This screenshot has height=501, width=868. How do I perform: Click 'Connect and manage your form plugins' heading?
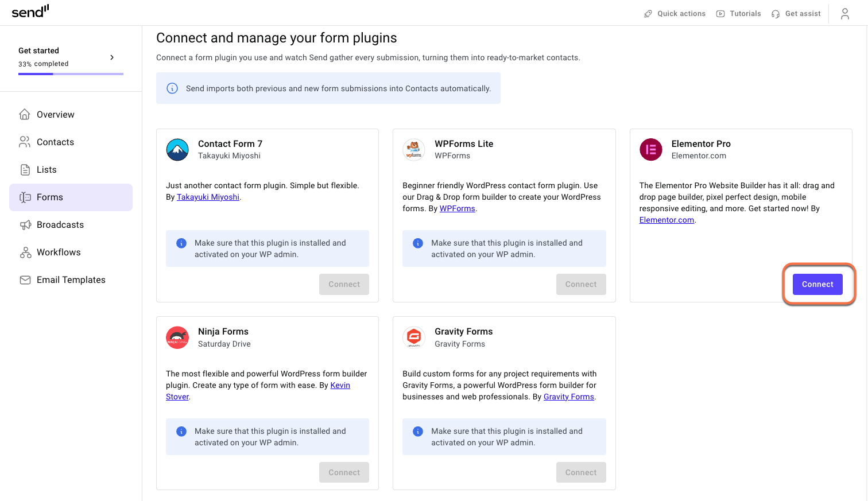coord(277,38)
